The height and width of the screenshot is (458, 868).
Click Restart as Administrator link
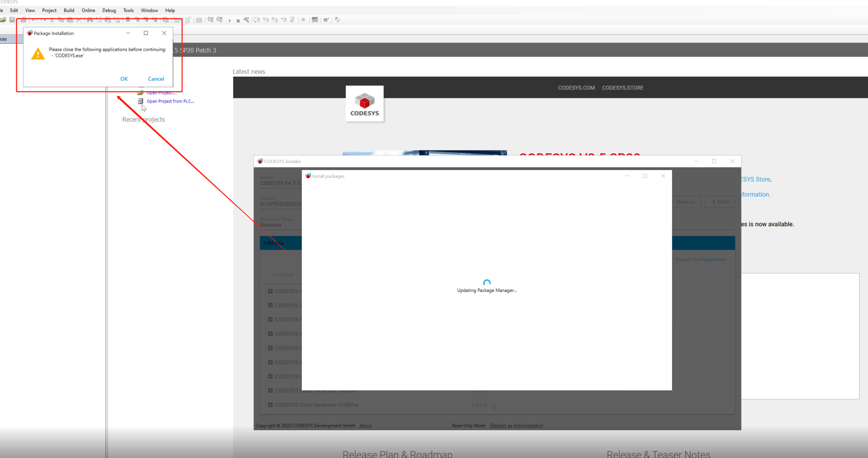[516, 426]
